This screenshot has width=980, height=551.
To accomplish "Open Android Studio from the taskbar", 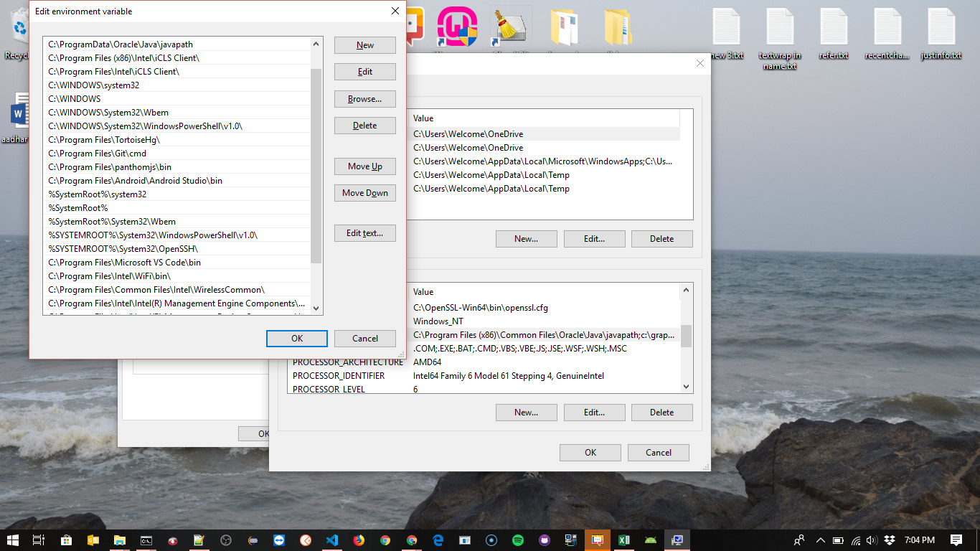I will tap(651, 540).
